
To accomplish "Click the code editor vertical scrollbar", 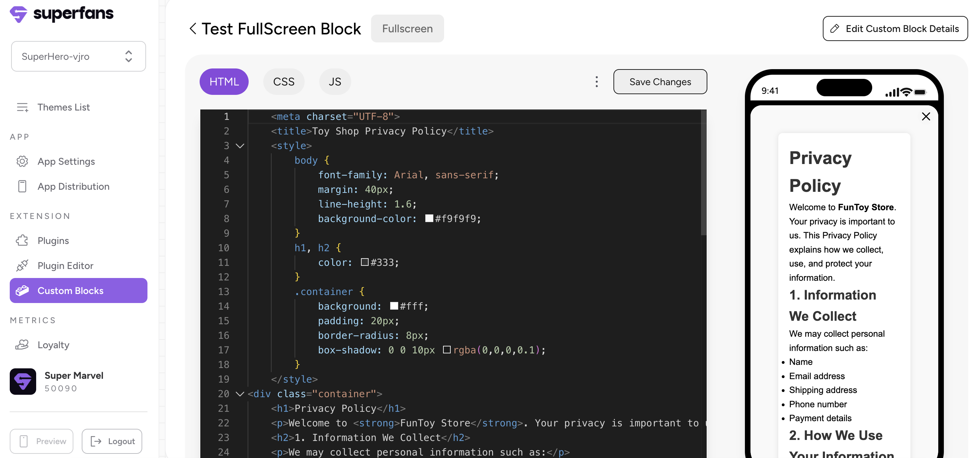I will [x=704, y=173].
